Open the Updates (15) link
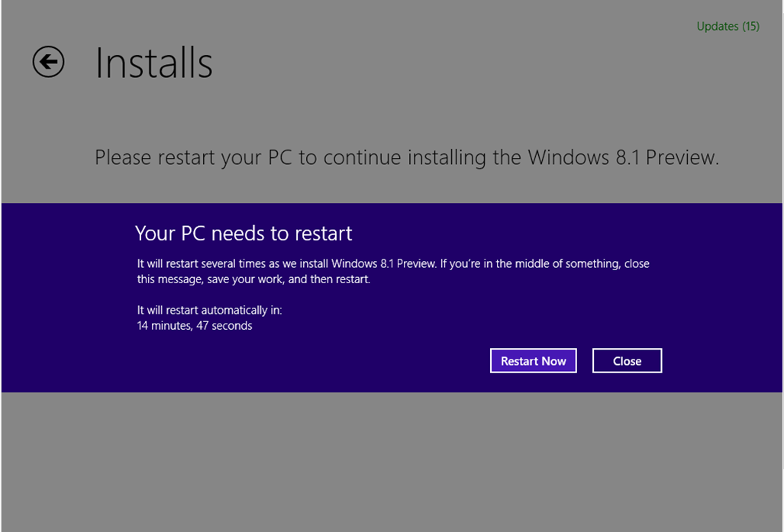Screen dimensions: 784x532 (728, 26)
